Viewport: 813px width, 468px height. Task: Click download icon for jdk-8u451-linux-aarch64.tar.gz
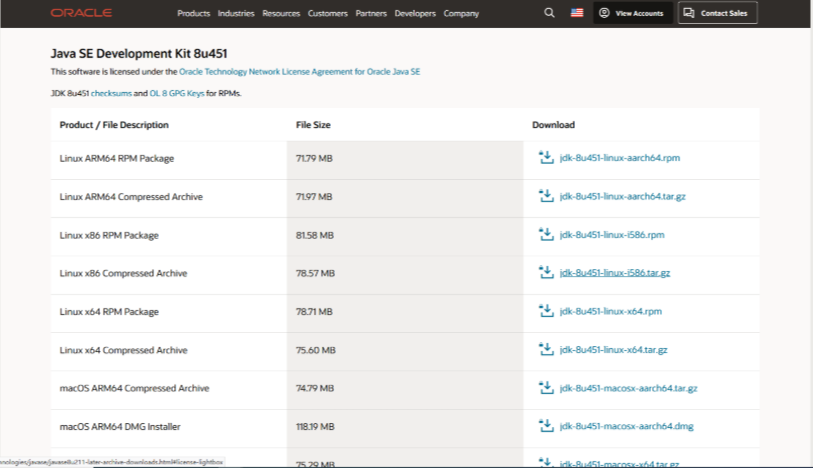(x=546, y=196)
